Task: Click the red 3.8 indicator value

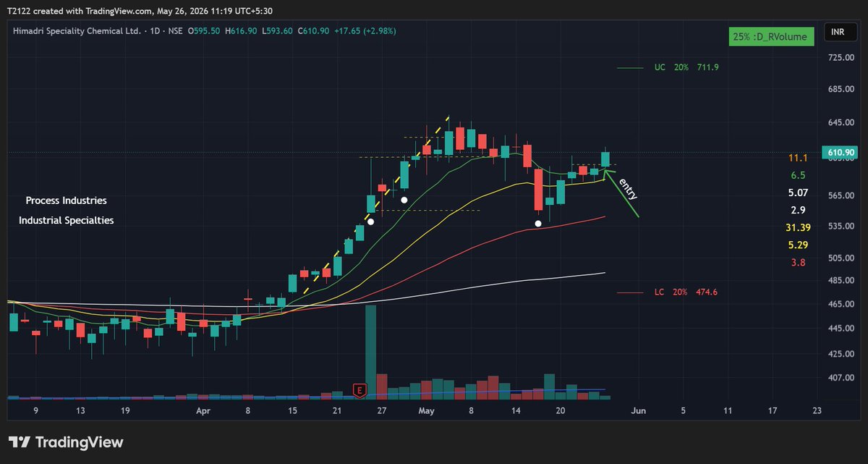Action: coord(798,262)
